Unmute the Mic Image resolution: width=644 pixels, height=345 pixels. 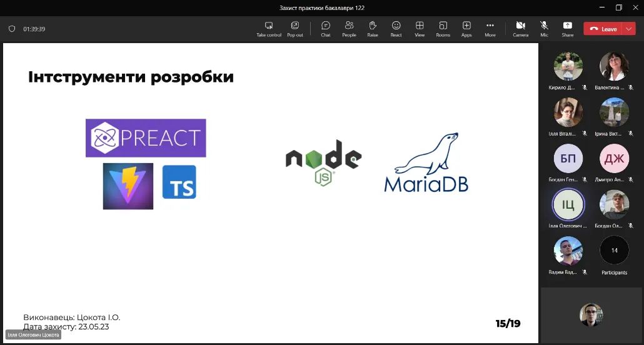point(544,29)
